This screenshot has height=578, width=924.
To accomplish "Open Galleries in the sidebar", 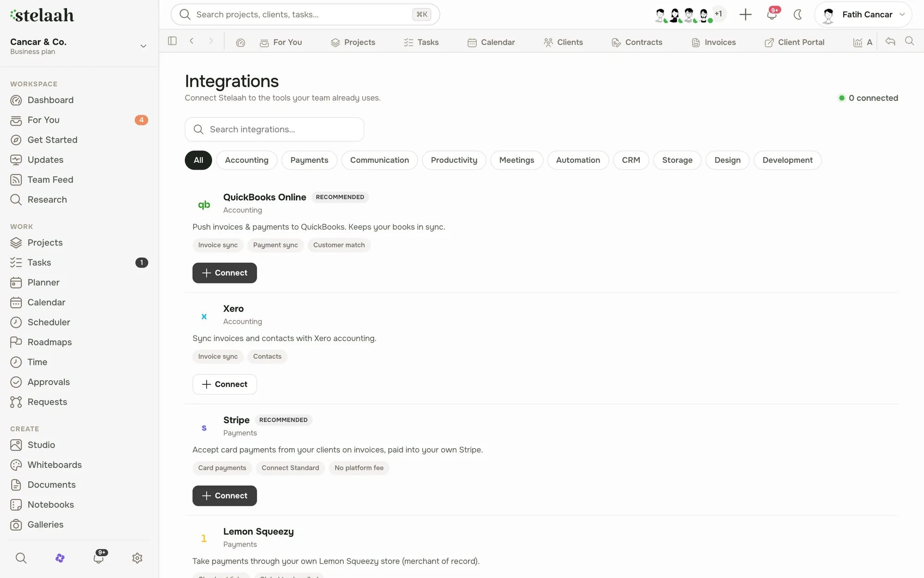I will tap(79, 524).
